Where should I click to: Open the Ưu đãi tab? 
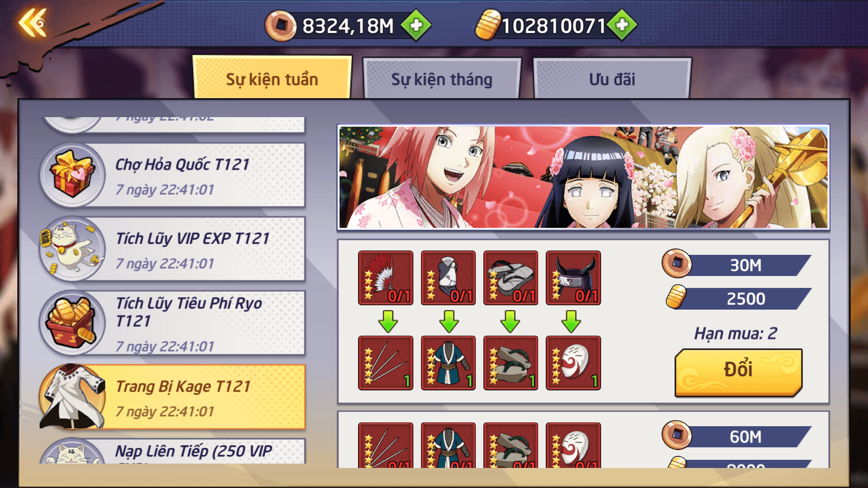tap(612, 79)
